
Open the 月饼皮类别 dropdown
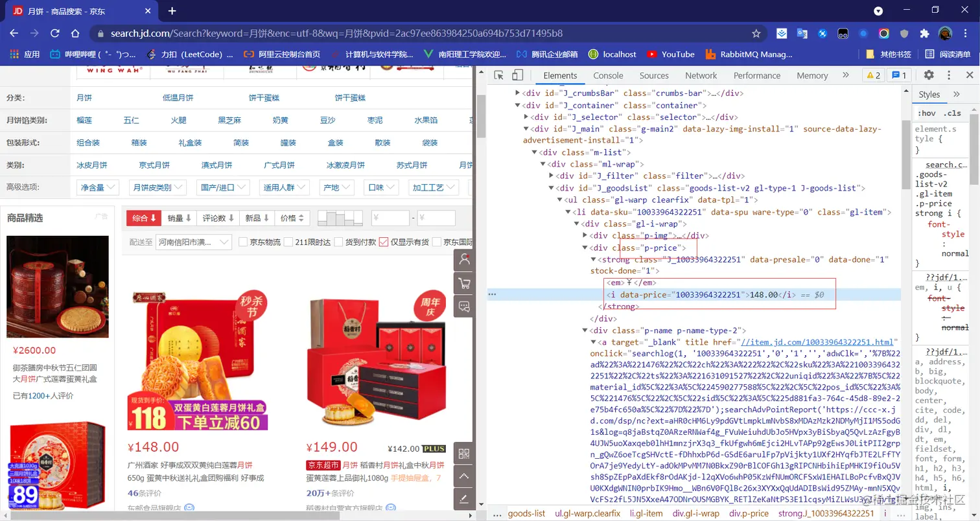point(157,187)
